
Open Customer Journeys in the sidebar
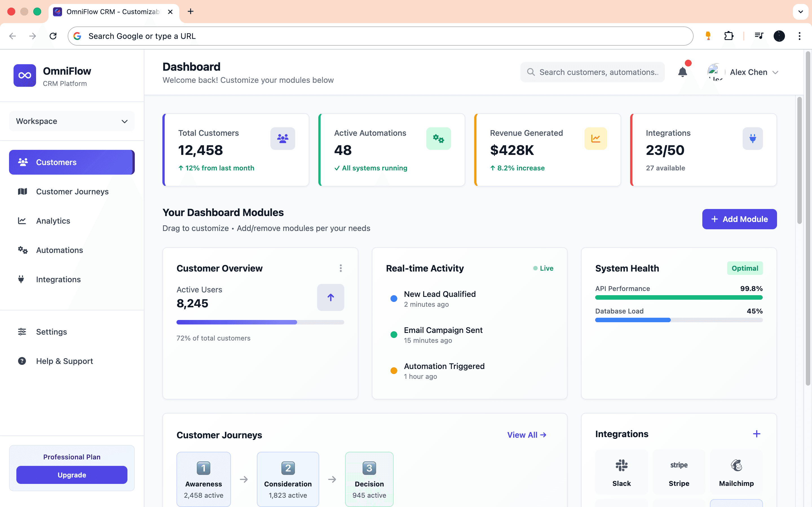72,192
